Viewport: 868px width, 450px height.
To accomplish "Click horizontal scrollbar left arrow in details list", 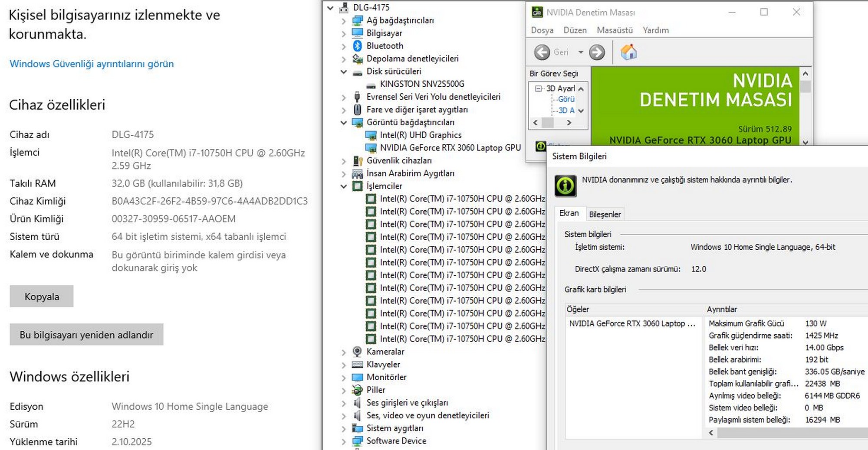I will coord(711,433).
